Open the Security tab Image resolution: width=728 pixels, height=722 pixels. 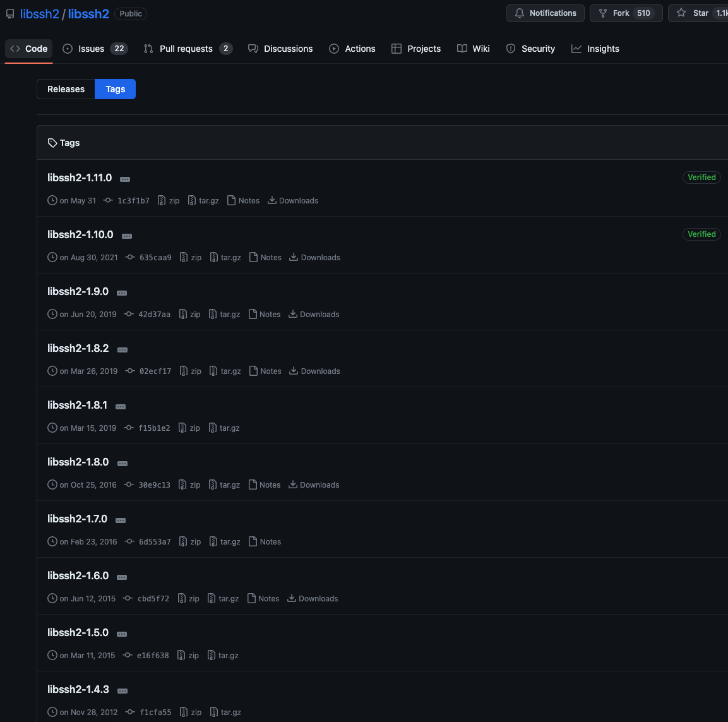pos(530,49)
